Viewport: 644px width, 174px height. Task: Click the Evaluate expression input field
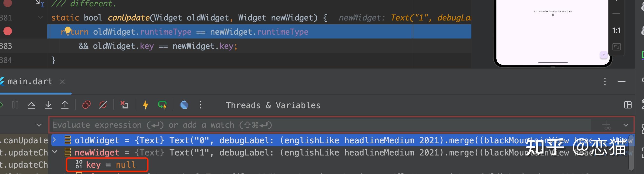pos(320,125)
